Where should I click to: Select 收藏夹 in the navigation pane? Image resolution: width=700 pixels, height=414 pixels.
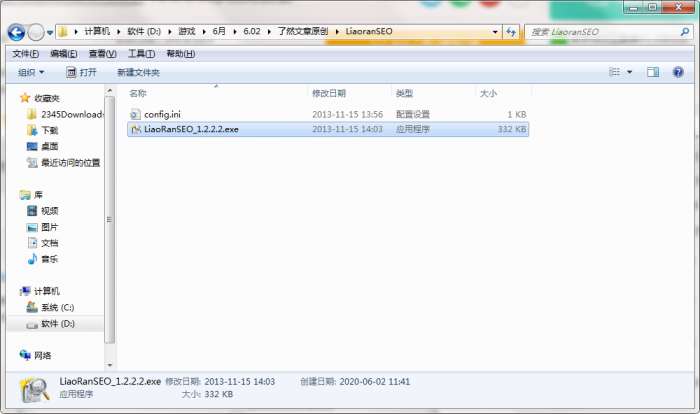pos(46,98)
